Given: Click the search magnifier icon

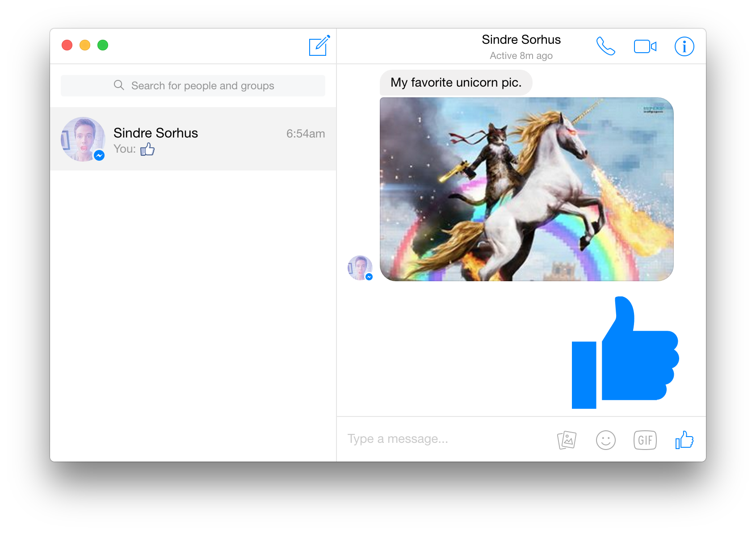Looking at the screenshot, I should click(x=119, y=85).
